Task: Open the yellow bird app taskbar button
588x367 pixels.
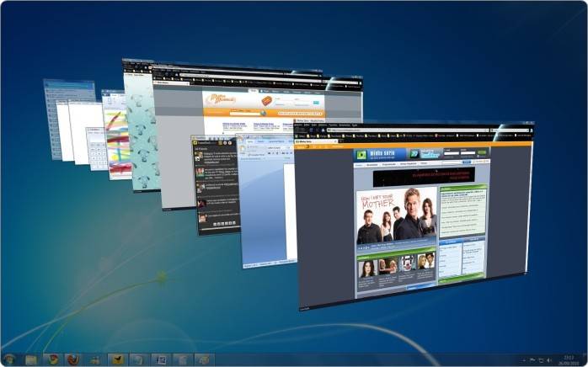Action: pyautogui.click(x=118, y=360)
